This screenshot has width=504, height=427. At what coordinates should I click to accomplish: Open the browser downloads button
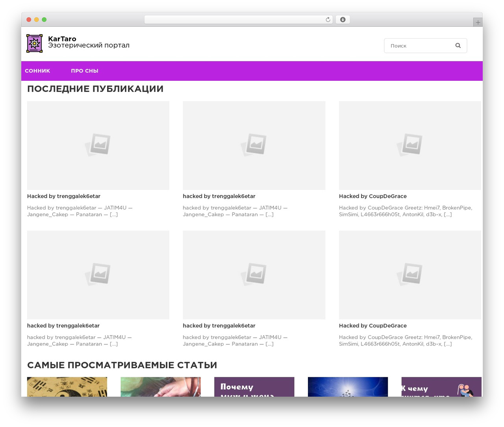click(x=343, y=20)
